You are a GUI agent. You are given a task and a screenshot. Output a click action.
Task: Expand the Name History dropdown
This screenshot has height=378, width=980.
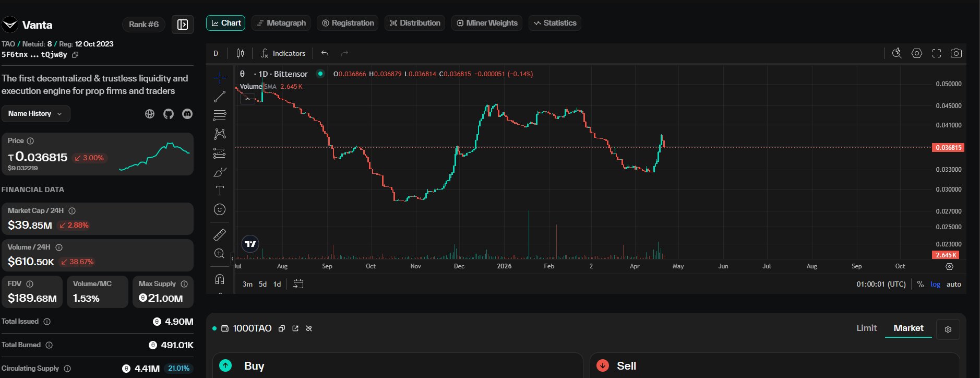(x=35, y=114)
